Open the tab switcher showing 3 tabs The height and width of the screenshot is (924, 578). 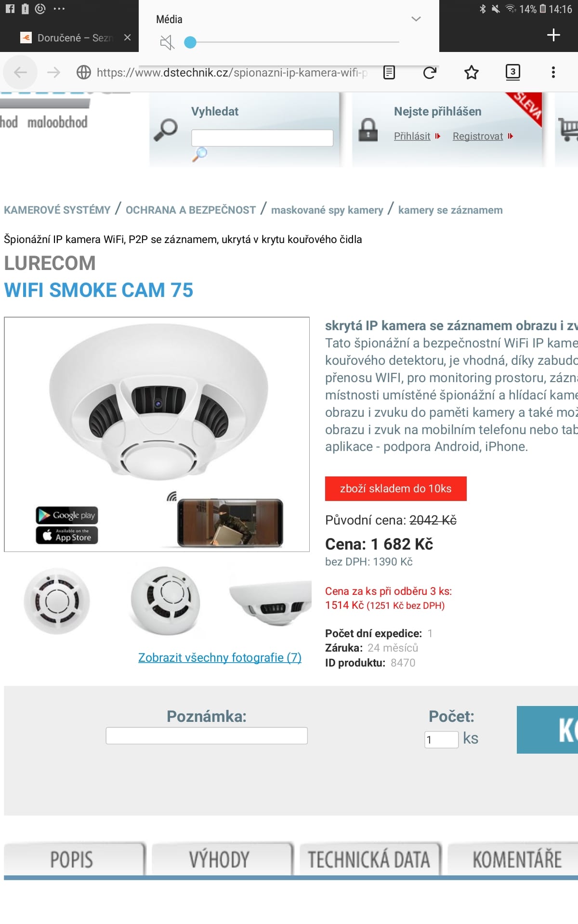pos(512,72)
